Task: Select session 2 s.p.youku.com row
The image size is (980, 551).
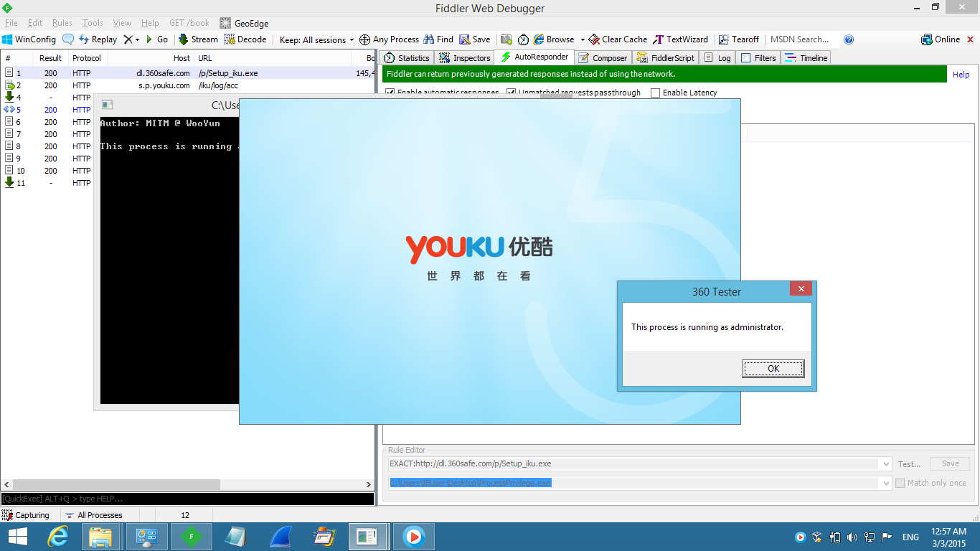Action: coord(187,85)
